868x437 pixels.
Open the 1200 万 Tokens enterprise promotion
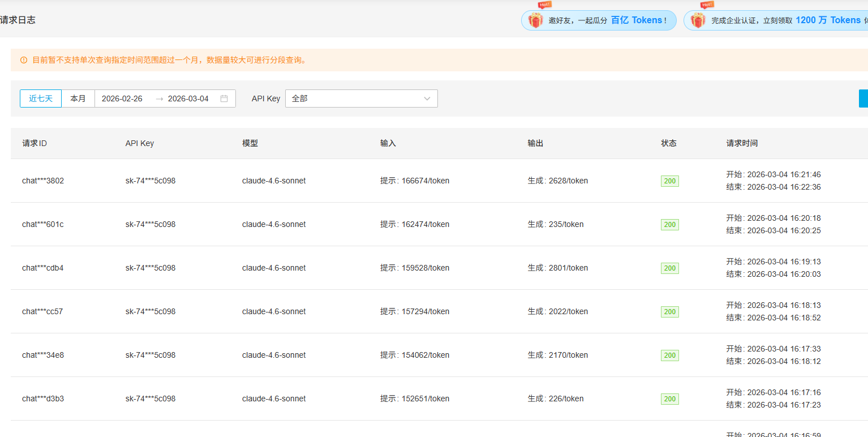776,20
